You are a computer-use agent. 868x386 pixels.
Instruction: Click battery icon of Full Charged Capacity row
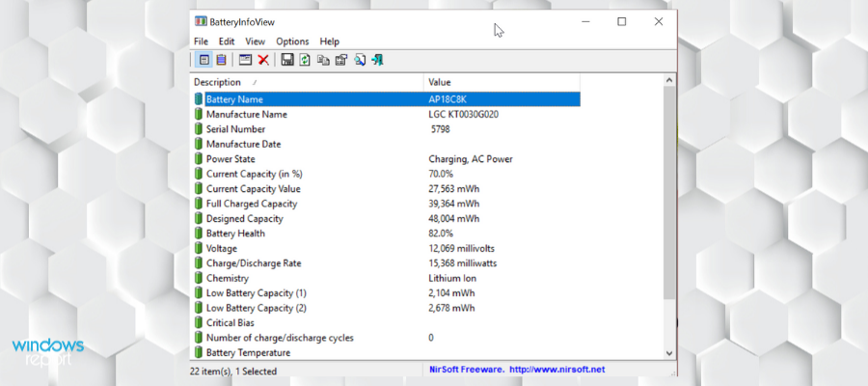[199, 204]
